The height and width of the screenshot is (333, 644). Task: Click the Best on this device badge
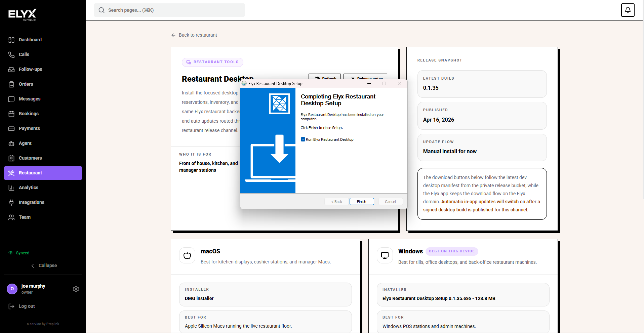(452, 251)
